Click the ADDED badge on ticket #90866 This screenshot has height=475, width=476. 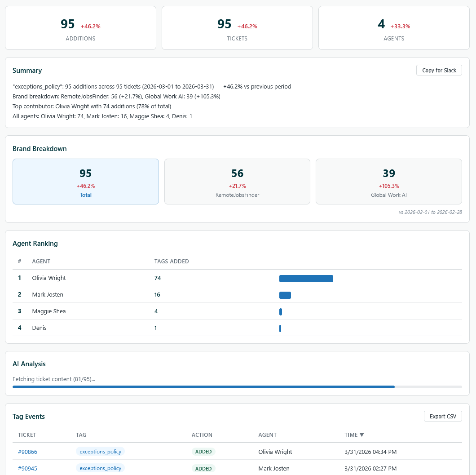203,452
